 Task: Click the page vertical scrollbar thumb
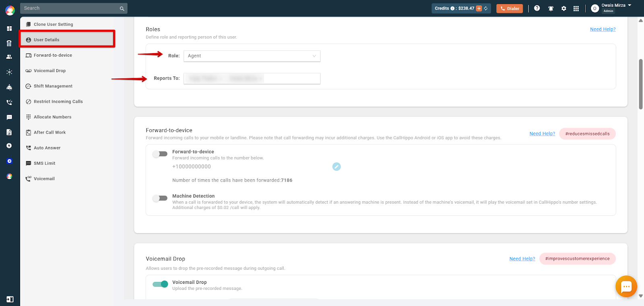point(641,84)
